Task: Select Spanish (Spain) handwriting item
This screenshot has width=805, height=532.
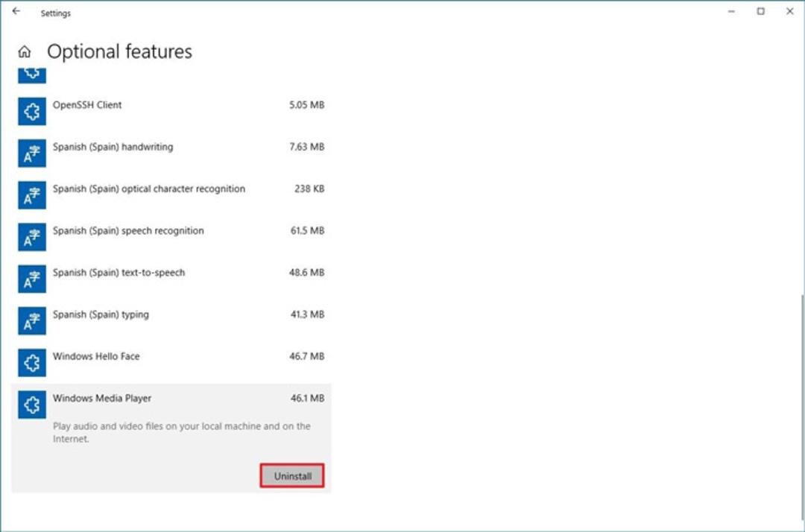Action: [171, 153]
